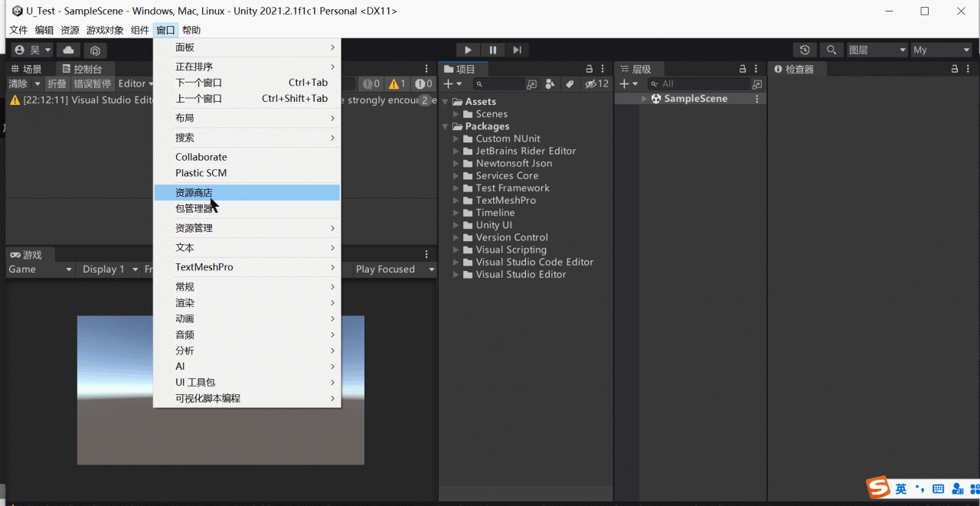Toggle the Inspector panel lock icon
980x506 pixels.
[x=955, y=69]
